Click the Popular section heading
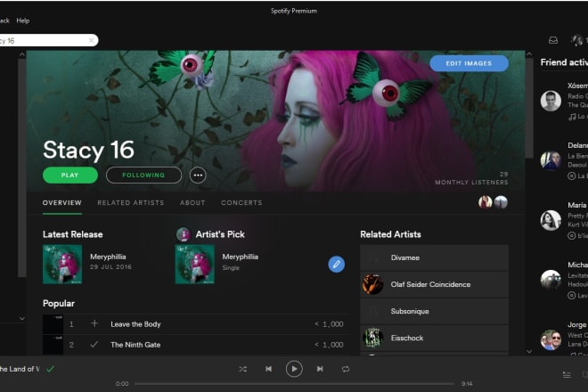The image size is (588, 392). pos(59,304)
